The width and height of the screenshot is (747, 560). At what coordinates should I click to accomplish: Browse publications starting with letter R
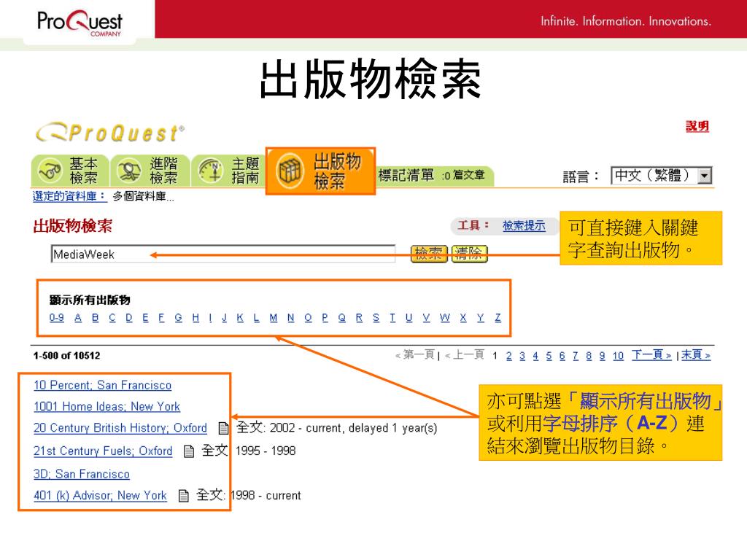pos(359,318)
